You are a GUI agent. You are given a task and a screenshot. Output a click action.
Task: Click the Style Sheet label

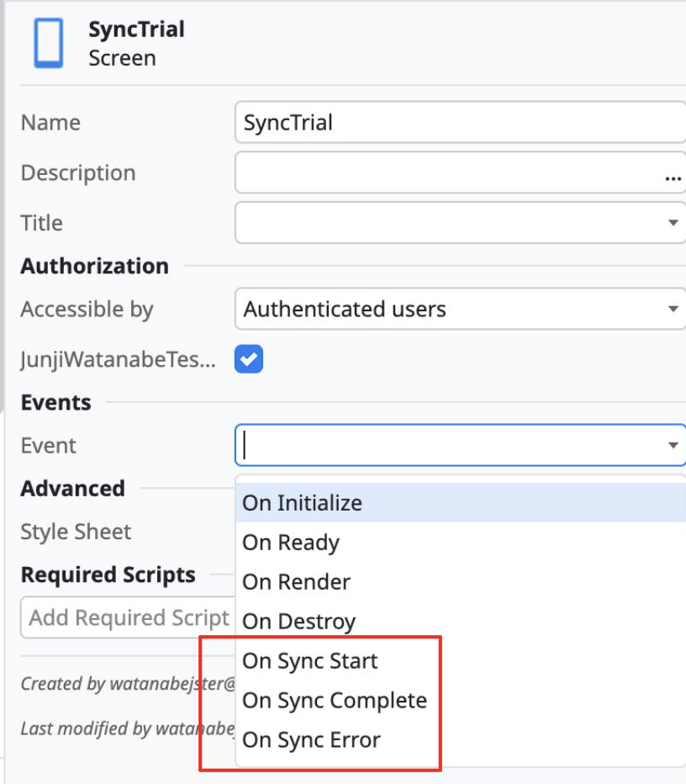76,532
